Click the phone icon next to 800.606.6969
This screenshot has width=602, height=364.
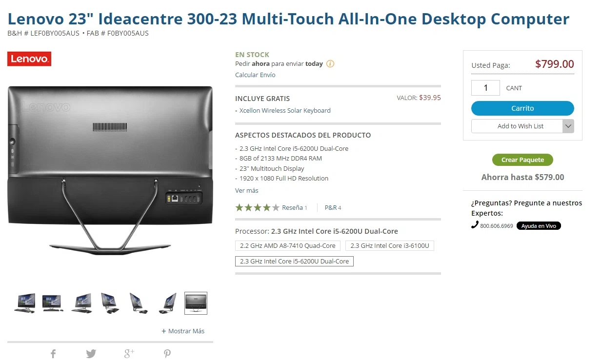tap(475, 225)
